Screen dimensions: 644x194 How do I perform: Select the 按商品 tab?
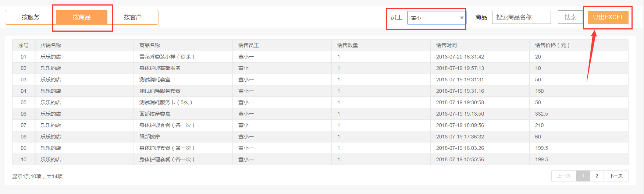[82, 17]
